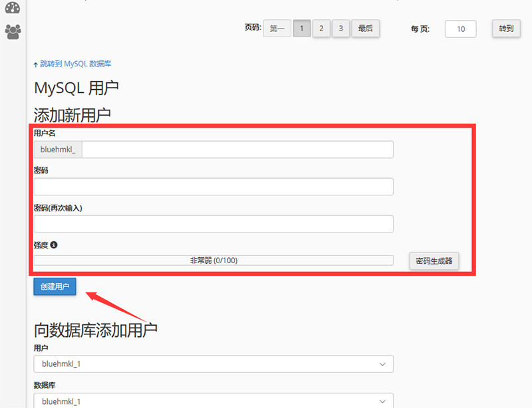Screen dimensions: 532x408
Task: Open the 密码生成器 password generator
Action: pos(434,260)
